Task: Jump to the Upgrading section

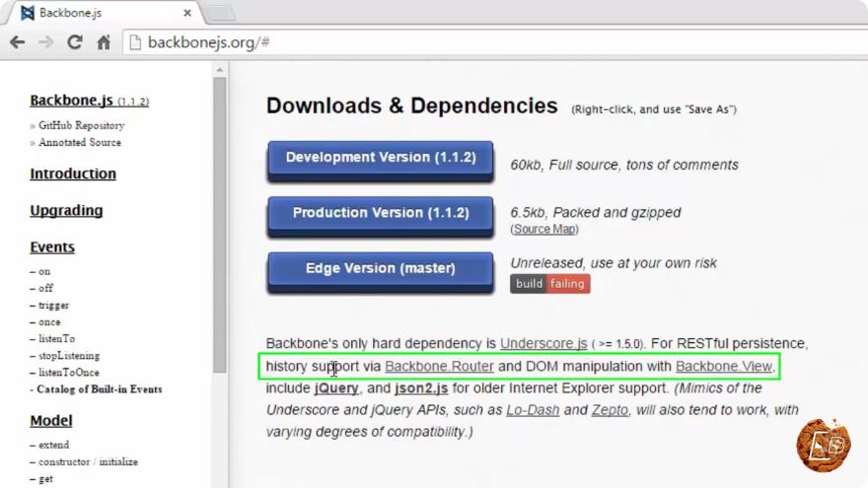Action: [x=66, y=210]
